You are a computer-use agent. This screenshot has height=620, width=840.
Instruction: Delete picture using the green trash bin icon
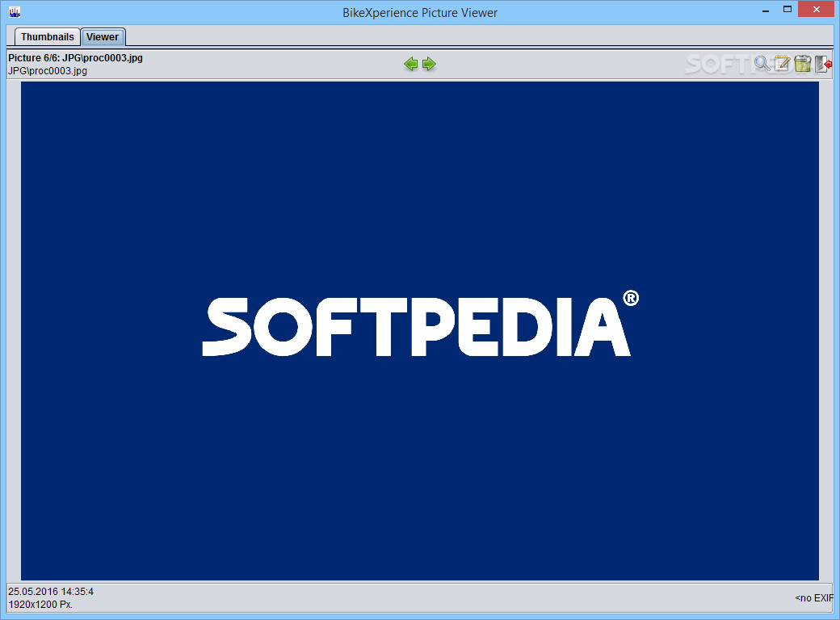coord(803,64)
